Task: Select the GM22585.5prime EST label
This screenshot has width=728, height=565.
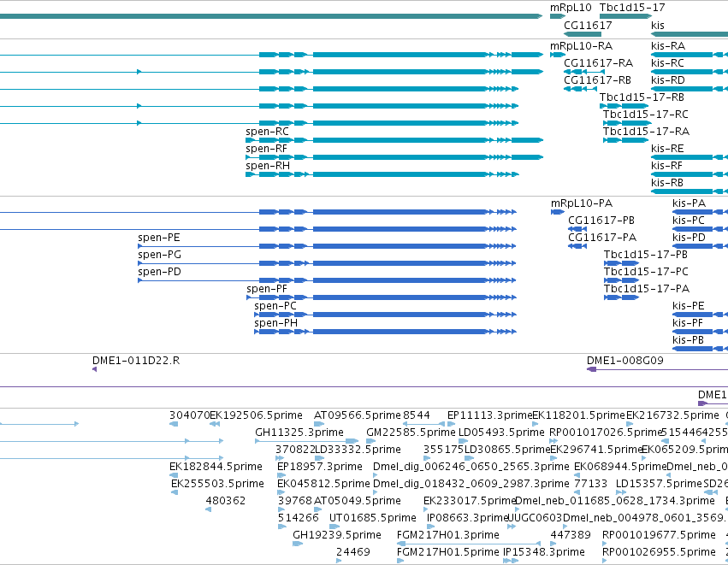Action: (411, 433)
